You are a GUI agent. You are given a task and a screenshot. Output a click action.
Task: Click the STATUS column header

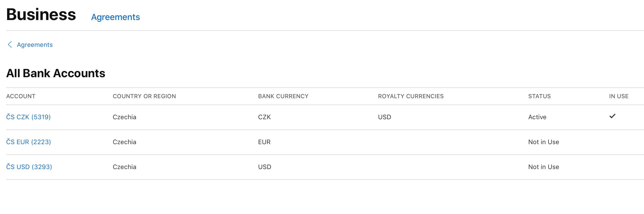point(539,96)
